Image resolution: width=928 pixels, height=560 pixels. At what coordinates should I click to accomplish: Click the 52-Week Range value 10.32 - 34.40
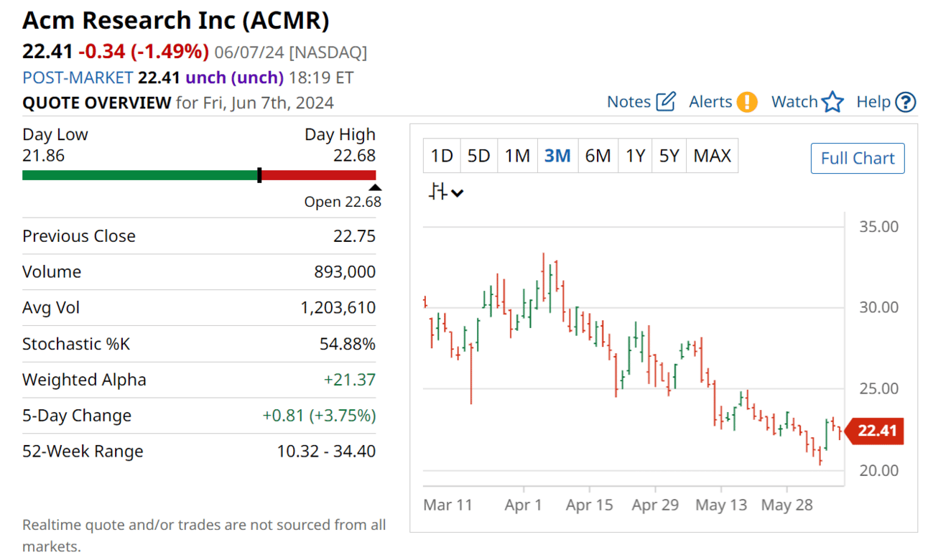click(326, 452)
